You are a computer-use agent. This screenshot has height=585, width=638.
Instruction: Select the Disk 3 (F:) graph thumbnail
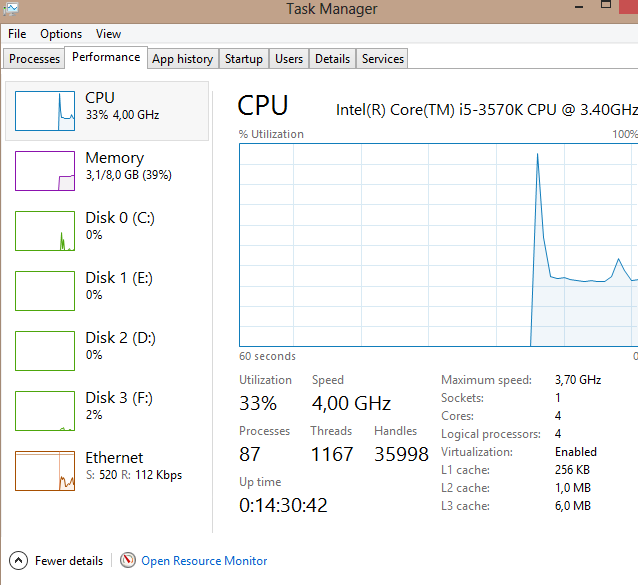[x=45, y=411]
